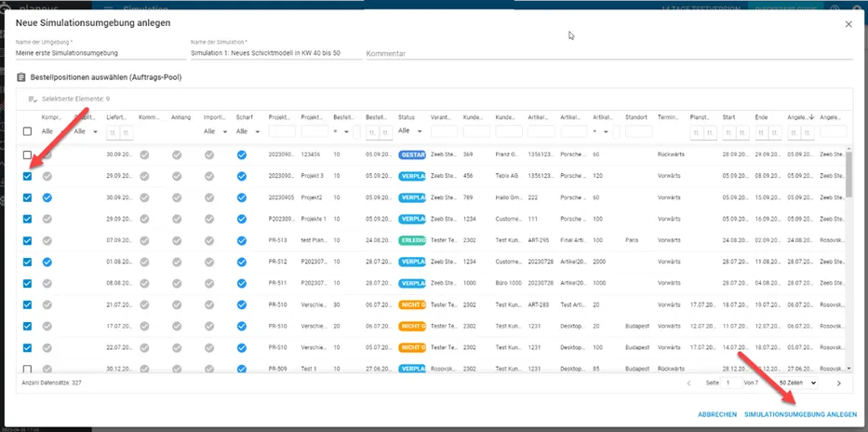Image resolution: width=868 pixels, height=432 pixels.
Task: Click the GESTART status badge in 123456 row
Action: [412, 155]
